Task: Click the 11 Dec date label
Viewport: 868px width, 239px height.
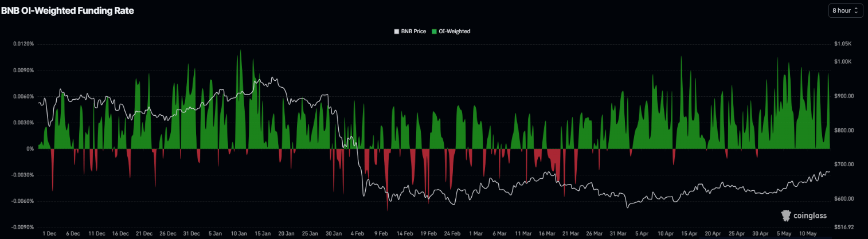Action: pos(96,234)
